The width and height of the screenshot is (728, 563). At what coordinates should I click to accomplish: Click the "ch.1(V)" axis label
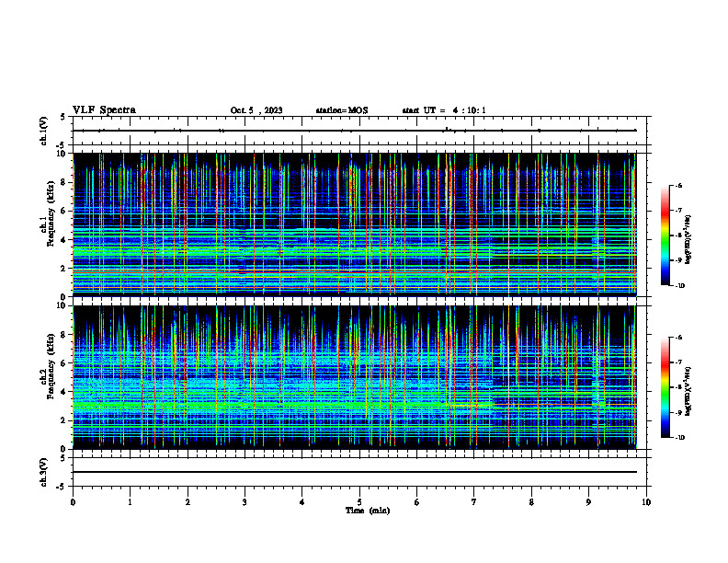(43, 131)
